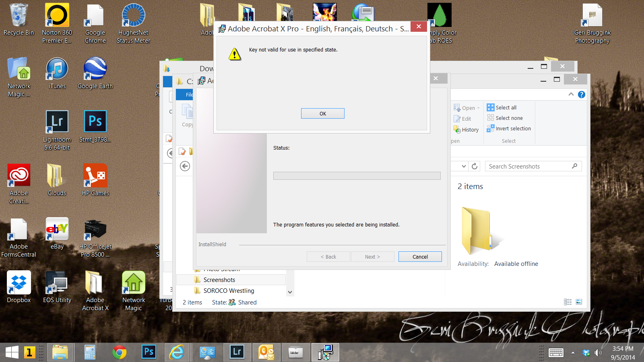Switch to the installer taskbar item
The image size is (644, 362).
coord(325,352)
